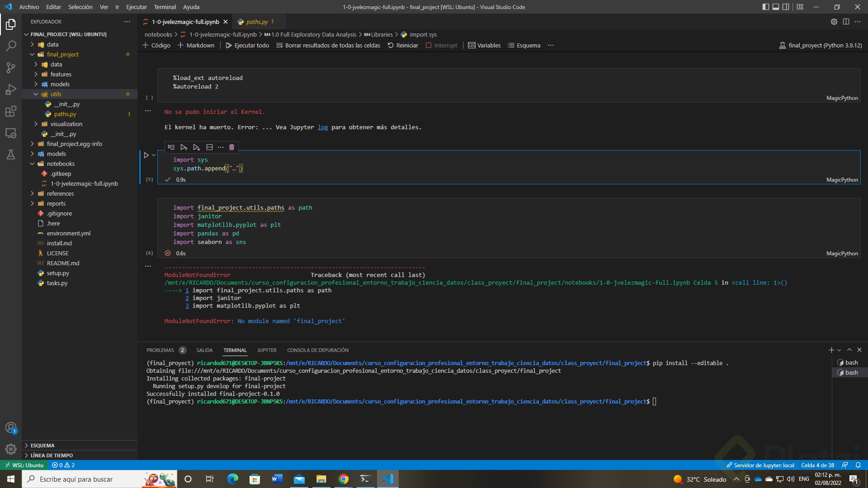Click Ejecutar todo button
The height and width of the screenshot is (488, 868).
tap(247, 45)
